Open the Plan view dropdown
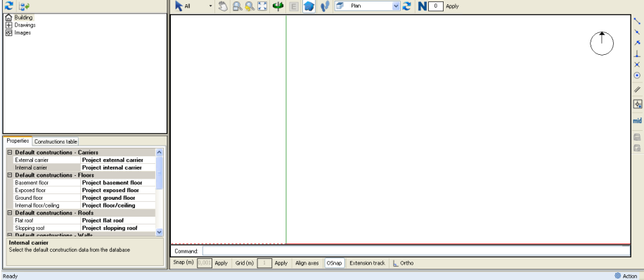The image size is (644, 280). [396, 6]
